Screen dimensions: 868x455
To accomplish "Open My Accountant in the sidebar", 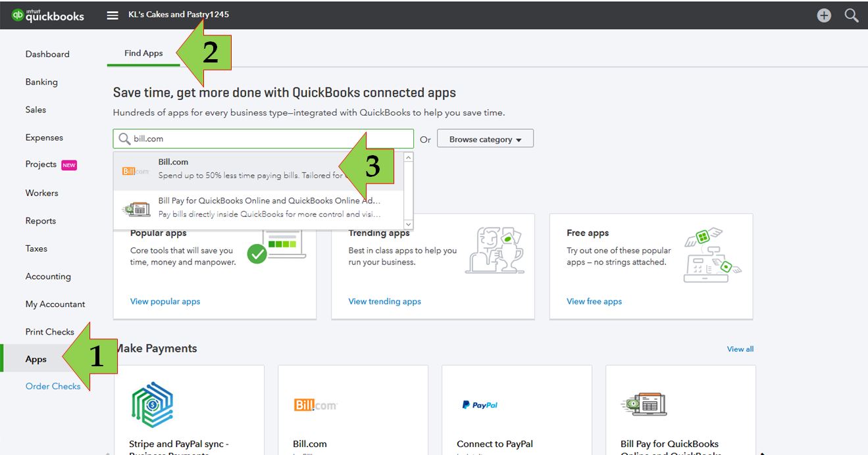I will 55,304.
